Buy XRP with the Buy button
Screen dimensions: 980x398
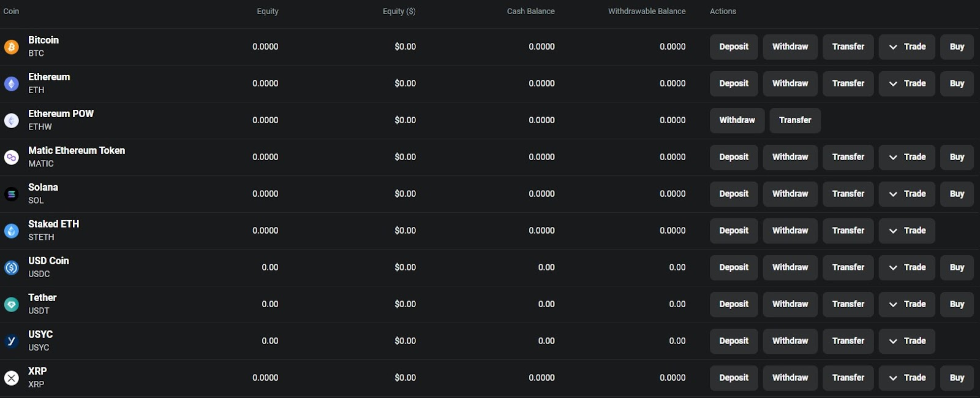pos(957,378)
